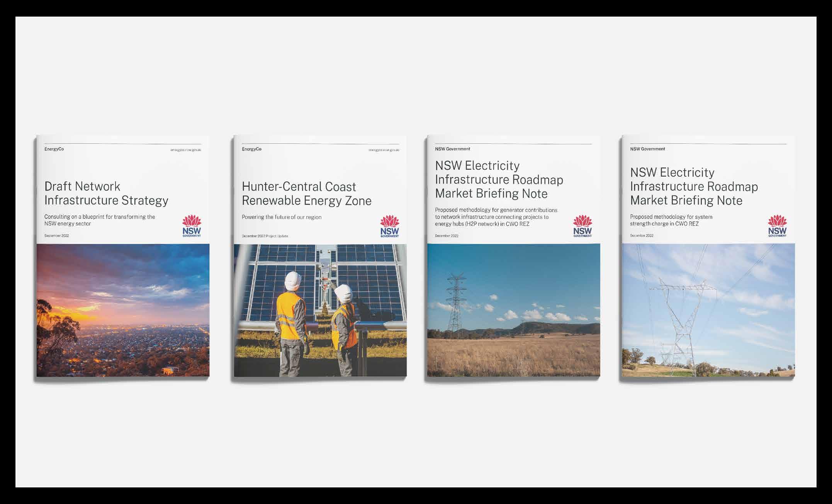The image size is (832, 504).
Task: Click NSW logo on system strength briefing note
Action: point(777,227)
